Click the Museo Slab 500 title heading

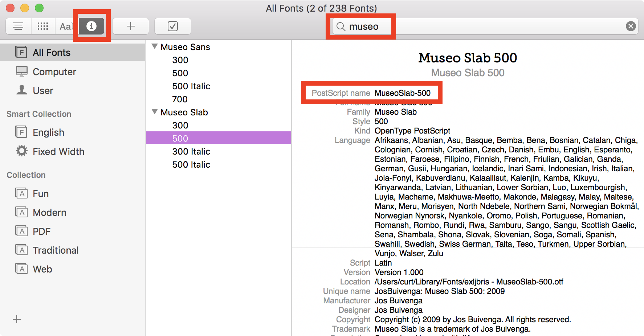tap(468, 58)
